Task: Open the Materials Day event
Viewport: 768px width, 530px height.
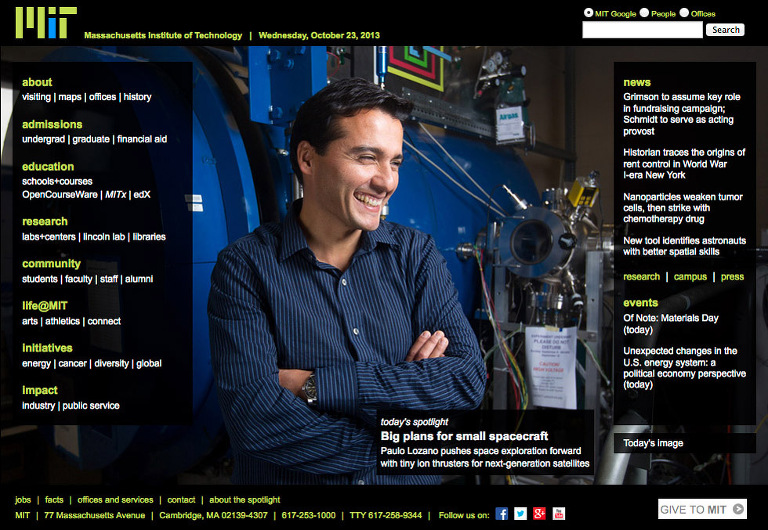Action: pos(671,324)
